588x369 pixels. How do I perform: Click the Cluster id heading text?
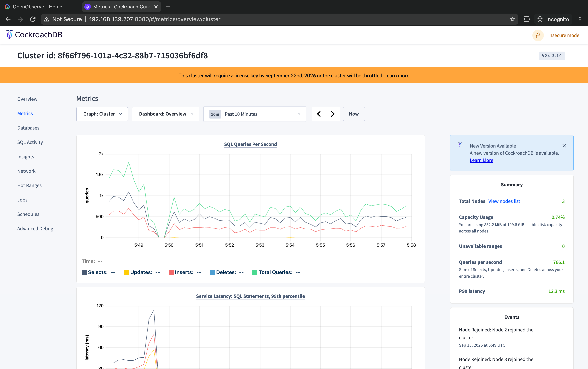pyautogui.click(x=112, y=56)
